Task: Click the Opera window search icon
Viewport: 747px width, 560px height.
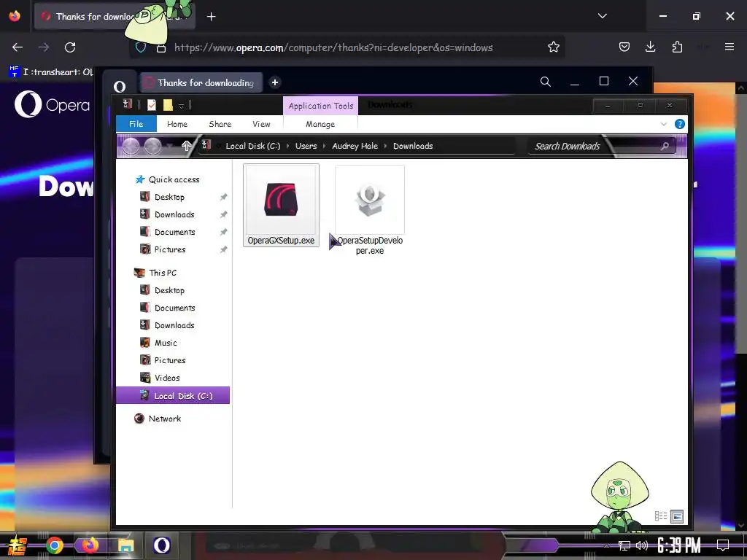Action: point(546,82)
